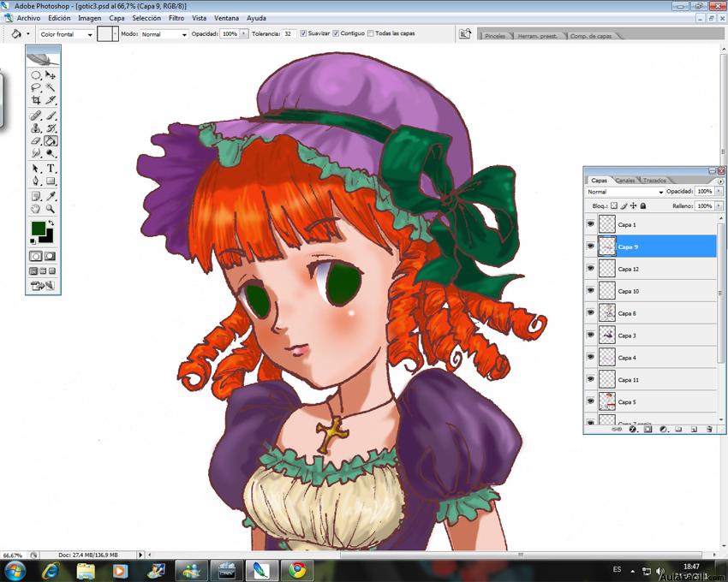The height and width of the screenshot is (582, 728).
Task: Select the Pen tool
Action: pyautogui.click(x=36, y=181)
